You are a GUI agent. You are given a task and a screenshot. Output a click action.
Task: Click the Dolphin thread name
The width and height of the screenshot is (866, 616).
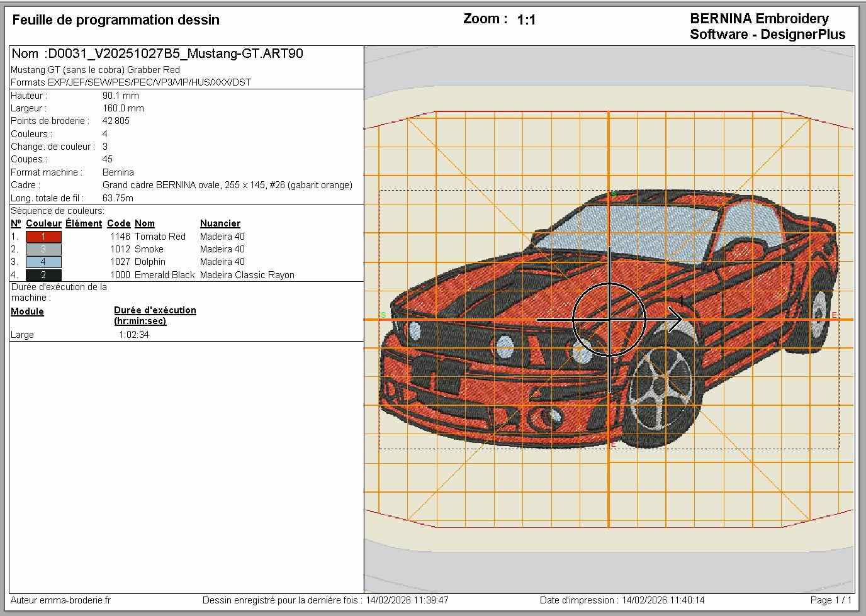(150, 262)
